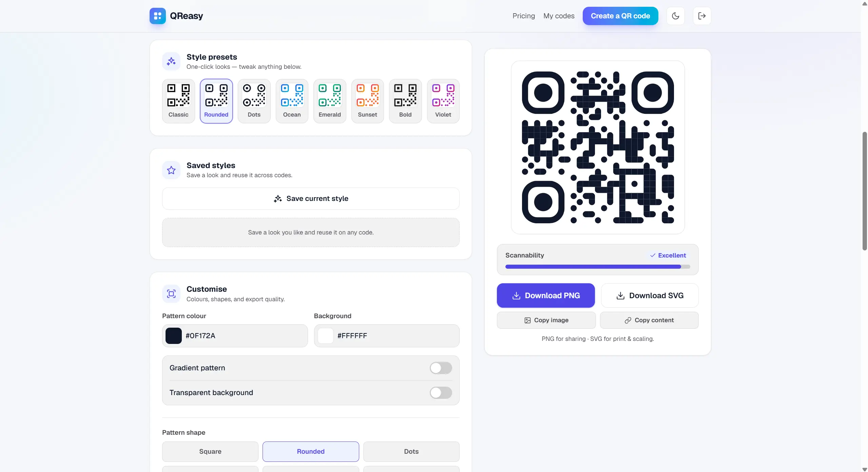Click the Excellent checkmark icon
This screenshot has height=472, width=868.
coord(653,255)
